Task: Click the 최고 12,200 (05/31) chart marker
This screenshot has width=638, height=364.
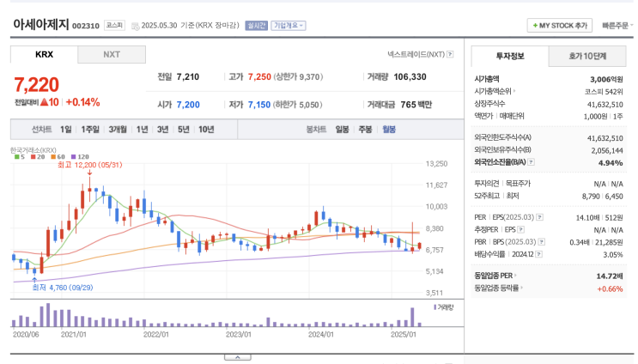Action: pos(90,165)
